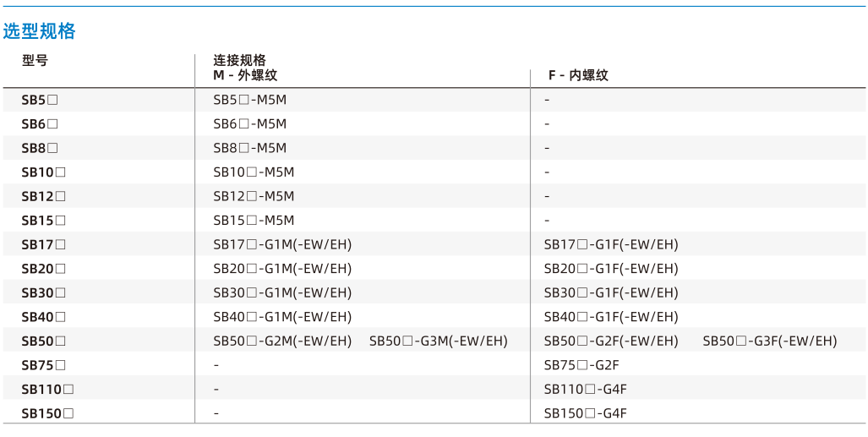
Task: Click the SB6□-M5M cell
Action: [x=250, y=124]
